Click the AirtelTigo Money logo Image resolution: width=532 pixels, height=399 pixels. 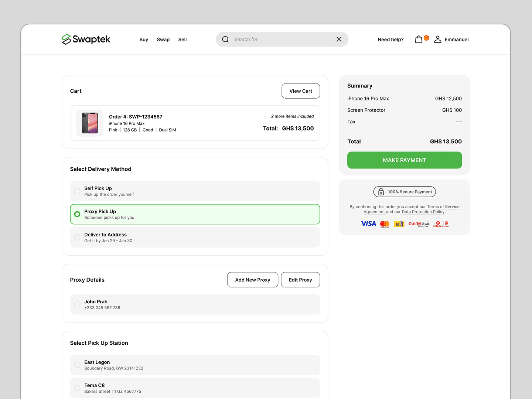point(419,224)
